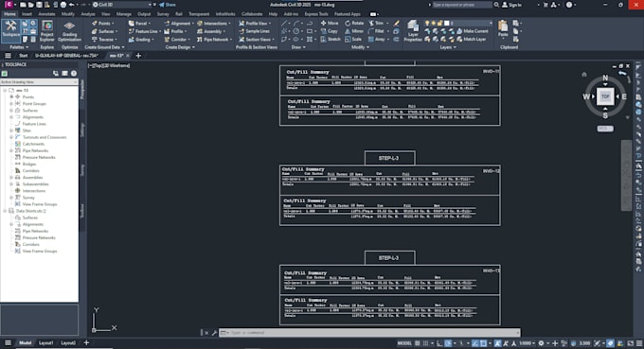Click the search keyword input field
Screen dimensions: 644x349
tap(461, 5)
